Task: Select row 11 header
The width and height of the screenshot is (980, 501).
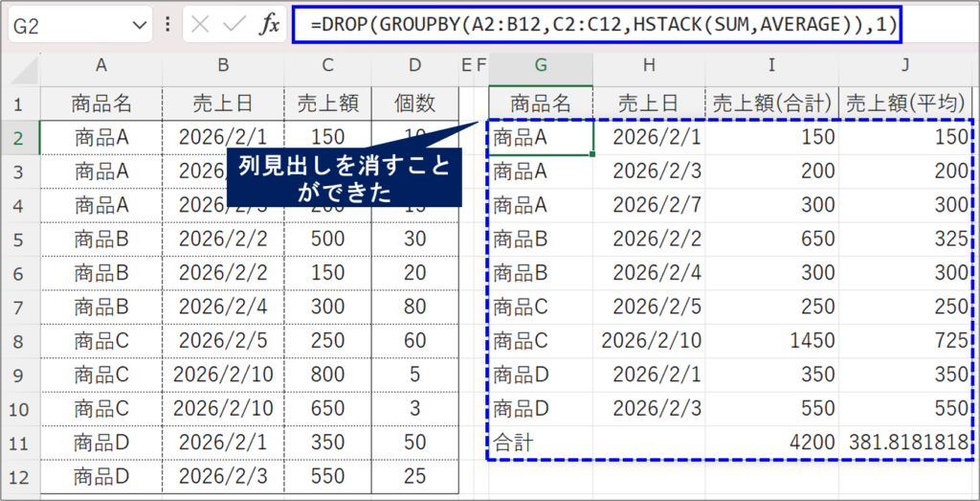Action: [20, 442]
